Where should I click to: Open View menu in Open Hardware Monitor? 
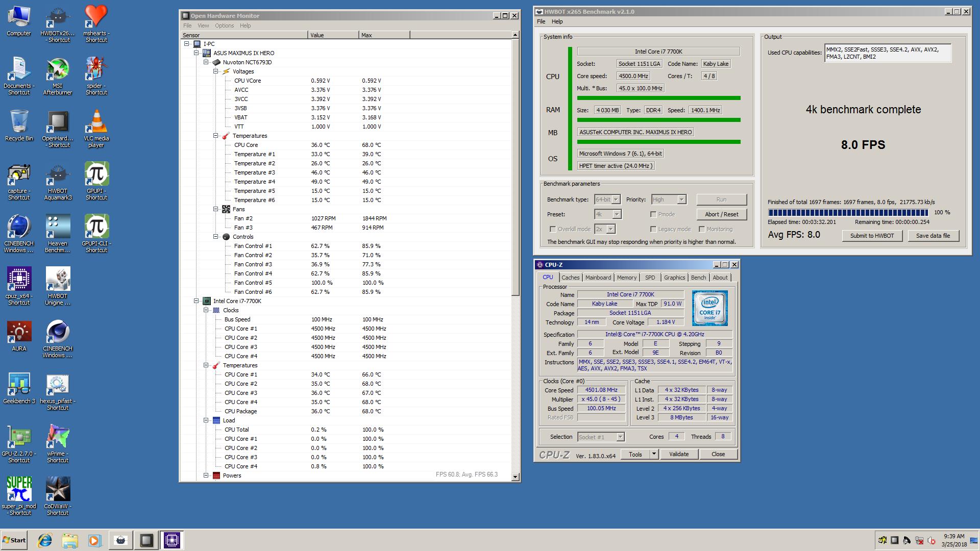coord(203,26)
